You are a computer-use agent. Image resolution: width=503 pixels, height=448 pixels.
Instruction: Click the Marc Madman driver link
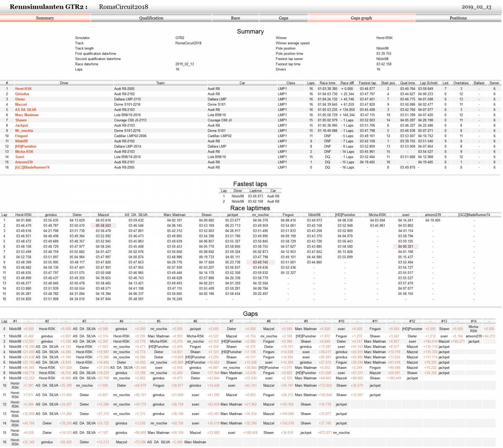tap(27, 115)
